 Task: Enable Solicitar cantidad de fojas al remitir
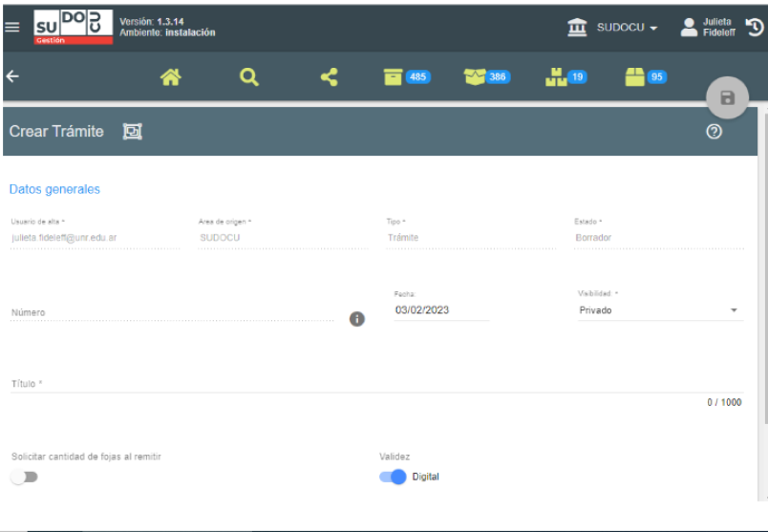click(x=25, y=477)
